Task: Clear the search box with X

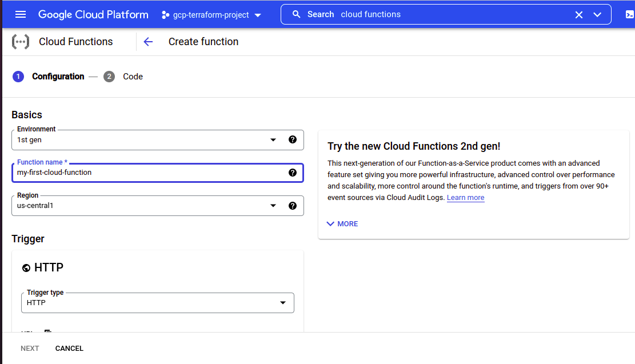Action: 579,15
